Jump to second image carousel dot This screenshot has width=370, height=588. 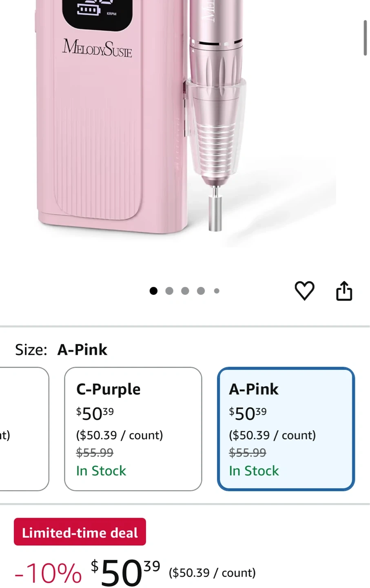[x=169, y=291]
